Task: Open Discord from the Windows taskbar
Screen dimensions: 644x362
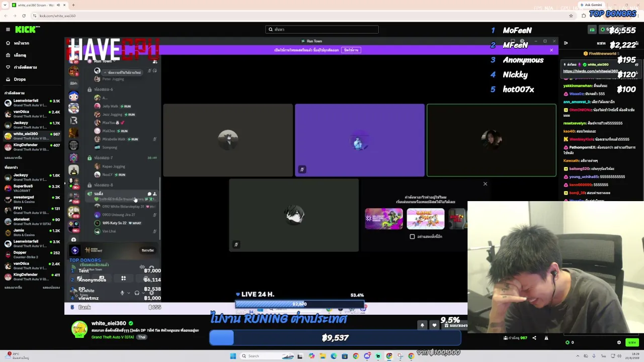Action: [x=367, y=356]
